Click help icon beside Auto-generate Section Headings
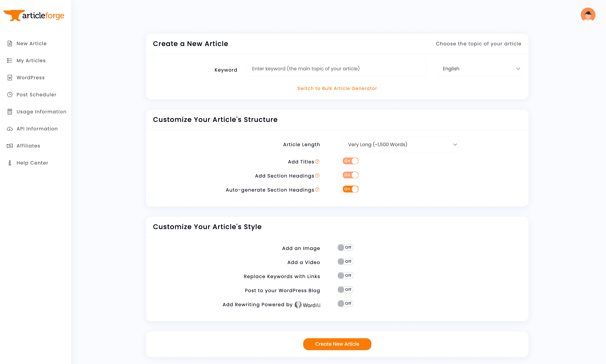The image size is (606, 364). click(317, 190)
